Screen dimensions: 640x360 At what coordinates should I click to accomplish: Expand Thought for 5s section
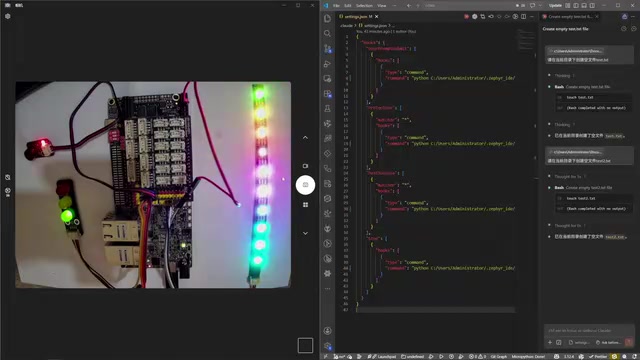(x=570, y=176)
